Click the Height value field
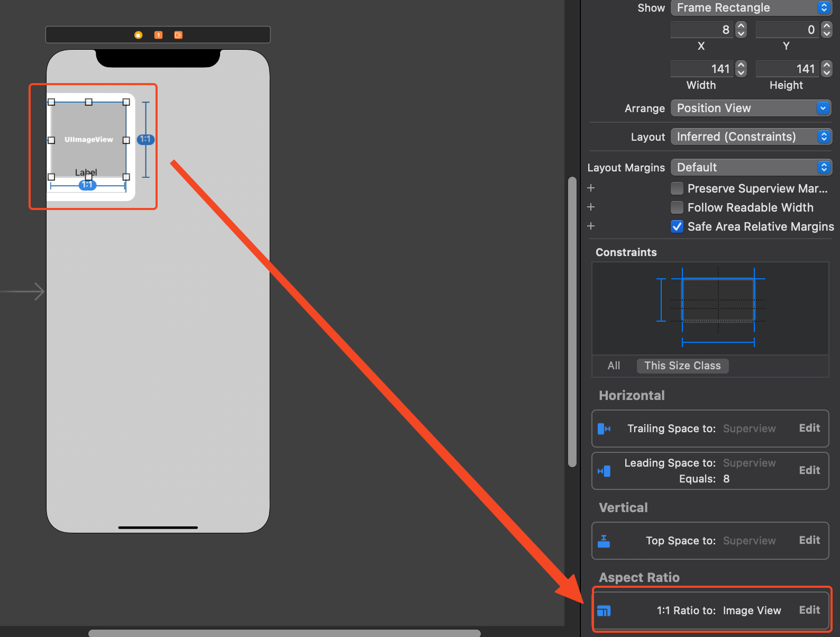 point(788,69)
